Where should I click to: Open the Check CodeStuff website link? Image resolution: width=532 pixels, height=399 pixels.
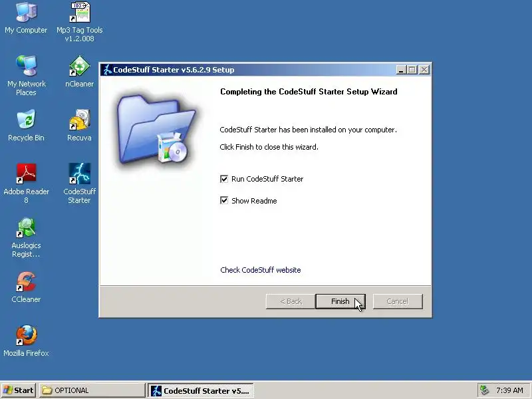(260, 270)
